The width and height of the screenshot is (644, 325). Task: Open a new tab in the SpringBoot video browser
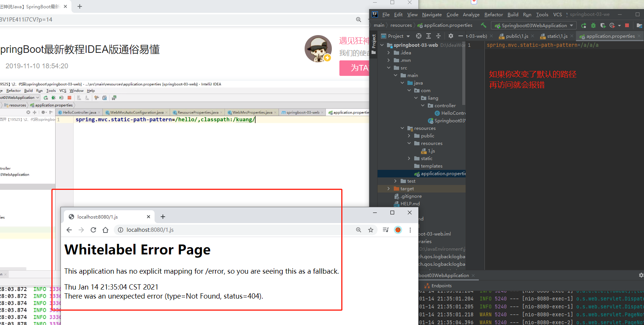point(79,6)
